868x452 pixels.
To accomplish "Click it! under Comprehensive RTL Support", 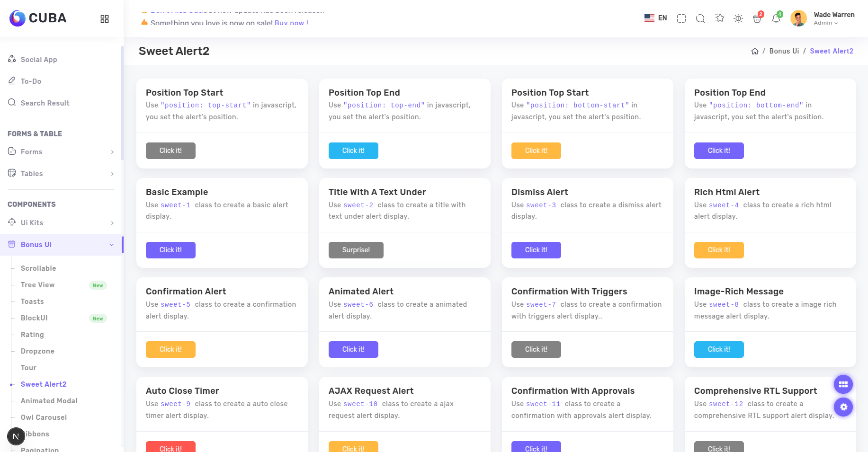I will tap(719, 447).
